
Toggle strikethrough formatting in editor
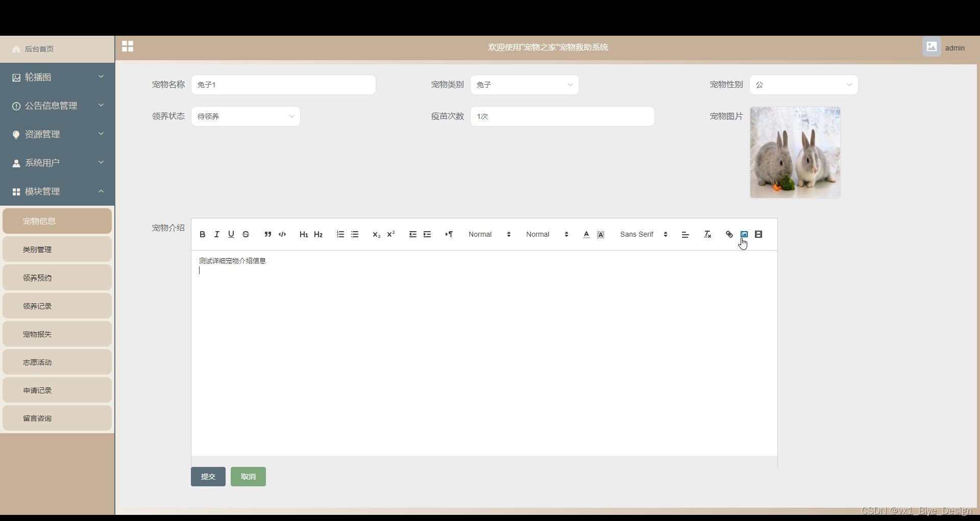(x=246, y=234)
